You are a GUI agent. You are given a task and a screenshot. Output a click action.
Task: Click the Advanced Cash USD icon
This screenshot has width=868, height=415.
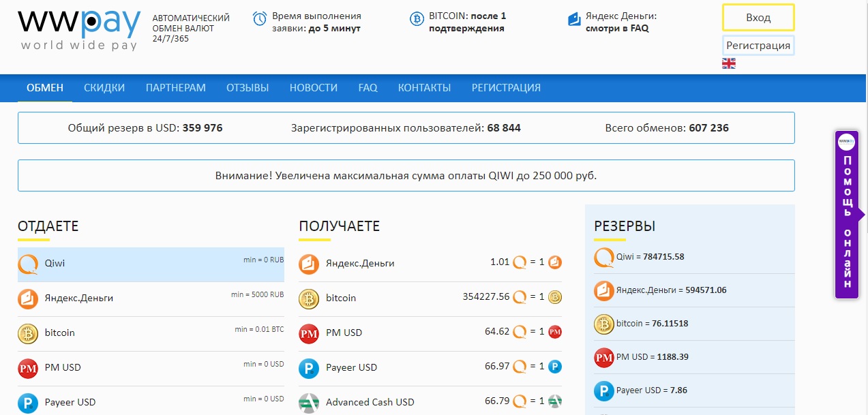click(309, 402)
